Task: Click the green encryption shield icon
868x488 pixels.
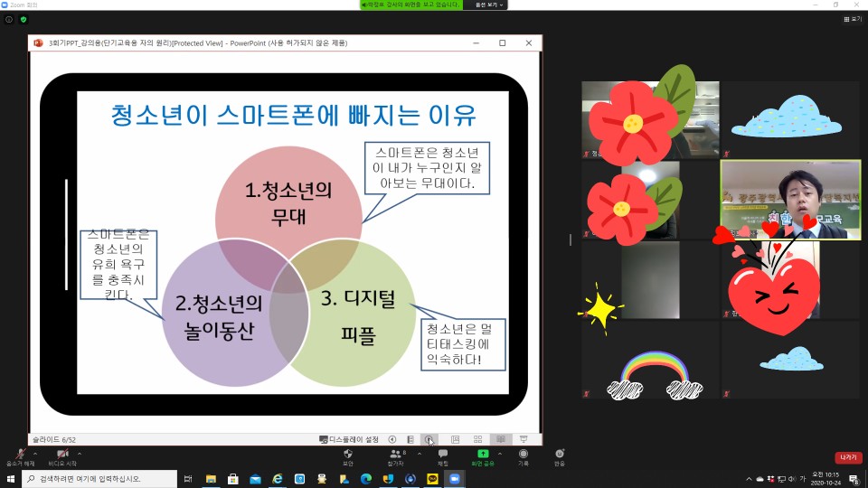Action: tap(24, 19)
